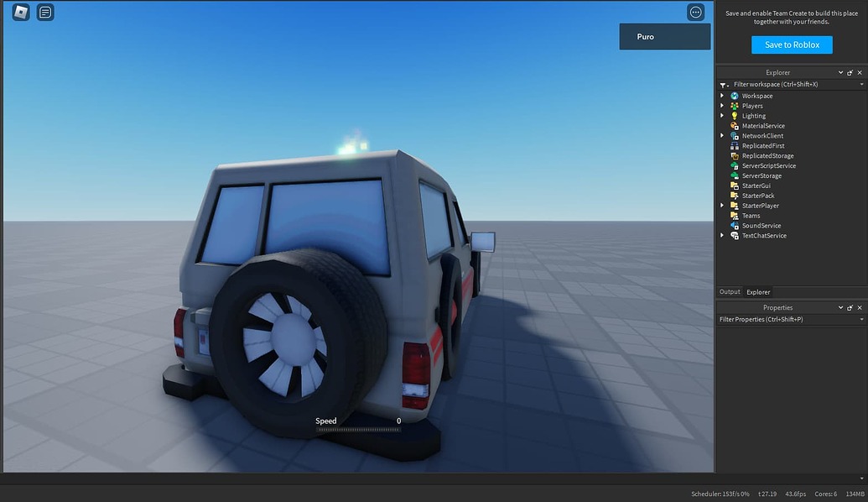
Task: Open the menu list icon beside the Roblox logo
Action: point(44,12)
